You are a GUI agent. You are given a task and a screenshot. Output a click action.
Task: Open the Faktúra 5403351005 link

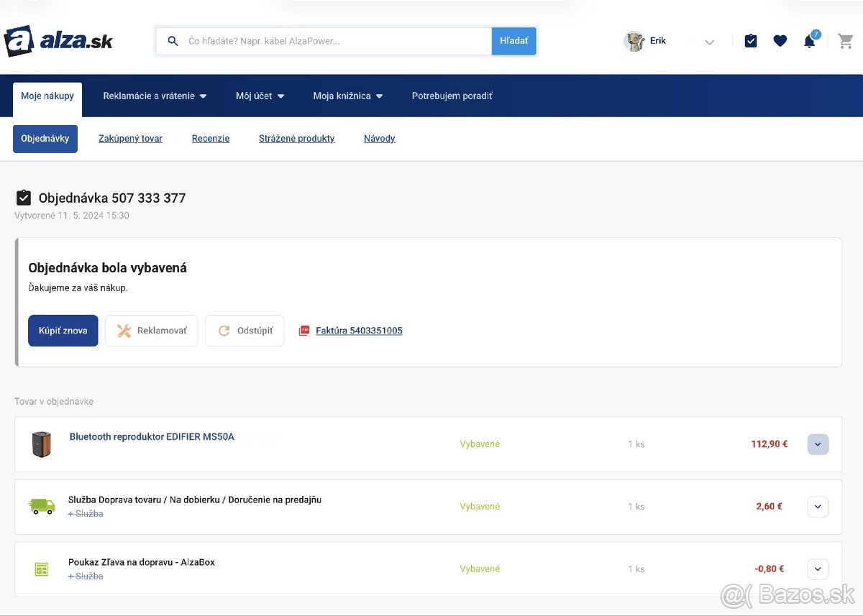359,331
